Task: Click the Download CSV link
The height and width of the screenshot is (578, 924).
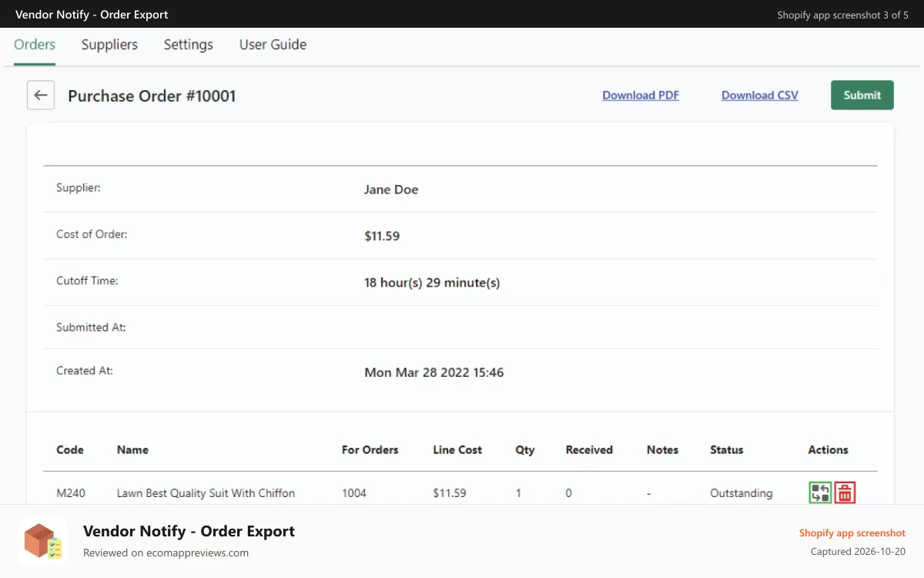Action: (760, 96)
